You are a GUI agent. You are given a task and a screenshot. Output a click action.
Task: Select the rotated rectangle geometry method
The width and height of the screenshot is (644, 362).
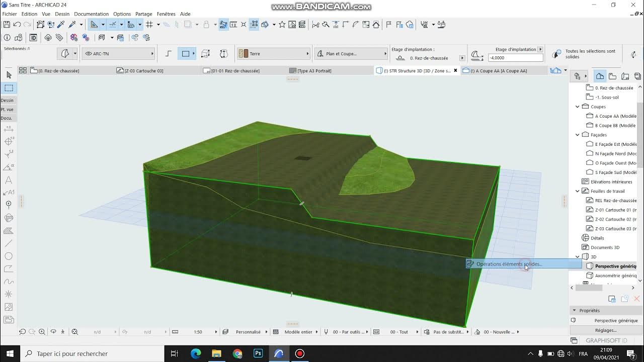tap(205, 54)
